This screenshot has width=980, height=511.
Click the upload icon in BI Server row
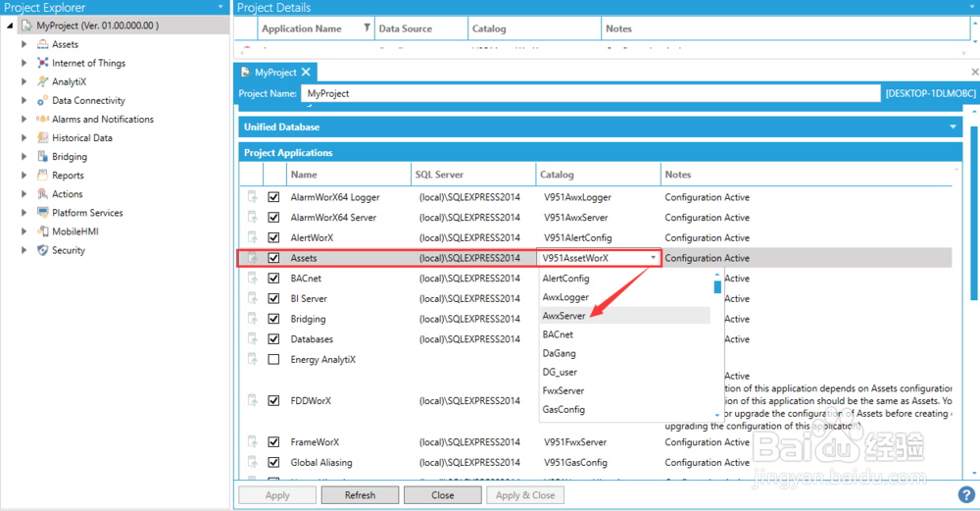point(253,298)
